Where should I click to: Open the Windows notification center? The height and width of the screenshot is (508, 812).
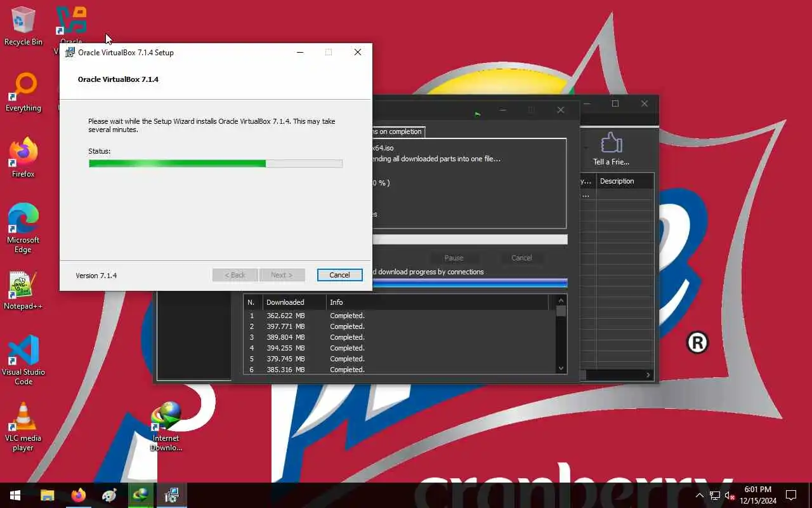(791, 495)
